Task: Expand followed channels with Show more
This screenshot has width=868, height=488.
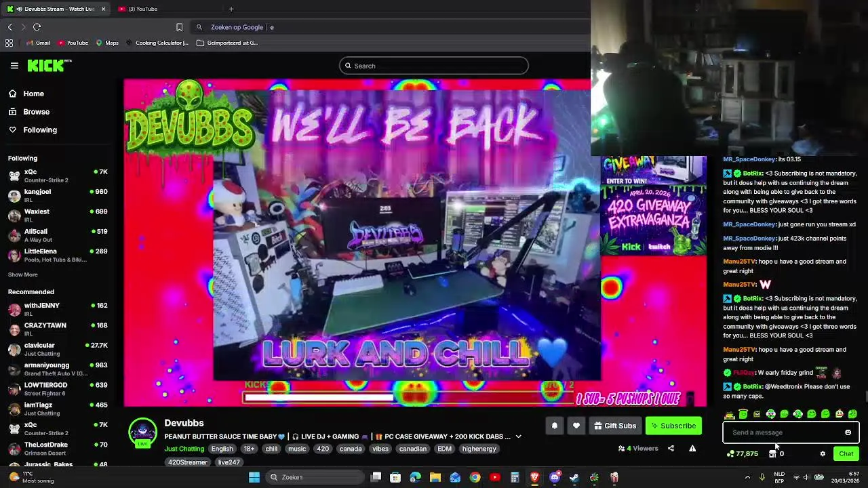Action: pos(23,274)
